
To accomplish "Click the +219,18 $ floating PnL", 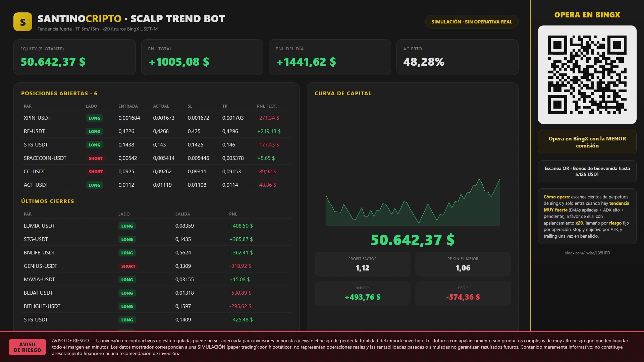I will [269, 131].
